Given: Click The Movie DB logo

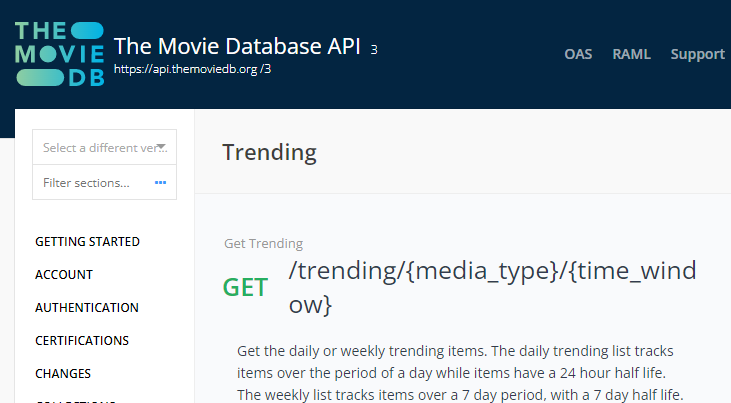Looking at the screenshot, I should pyautogui.click(x=59, y=54).
